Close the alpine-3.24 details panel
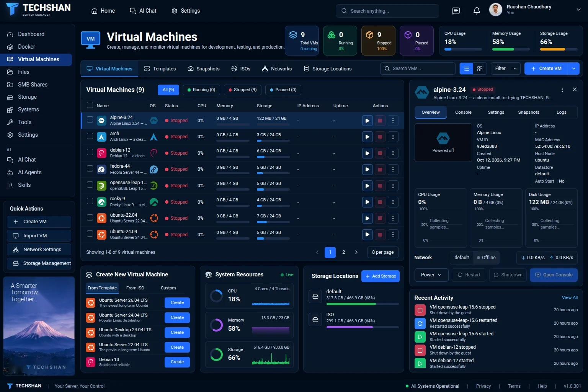Screen dimensions: 588x392 (x=575, y=89)
